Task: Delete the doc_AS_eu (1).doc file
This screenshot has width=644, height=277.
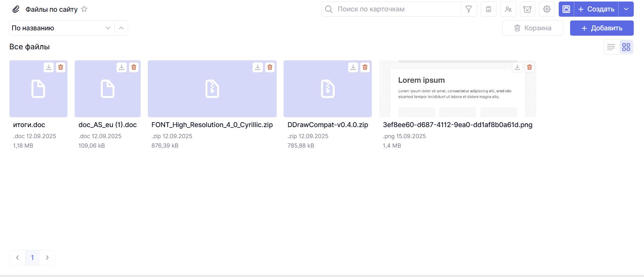Action: pos(134,67)
